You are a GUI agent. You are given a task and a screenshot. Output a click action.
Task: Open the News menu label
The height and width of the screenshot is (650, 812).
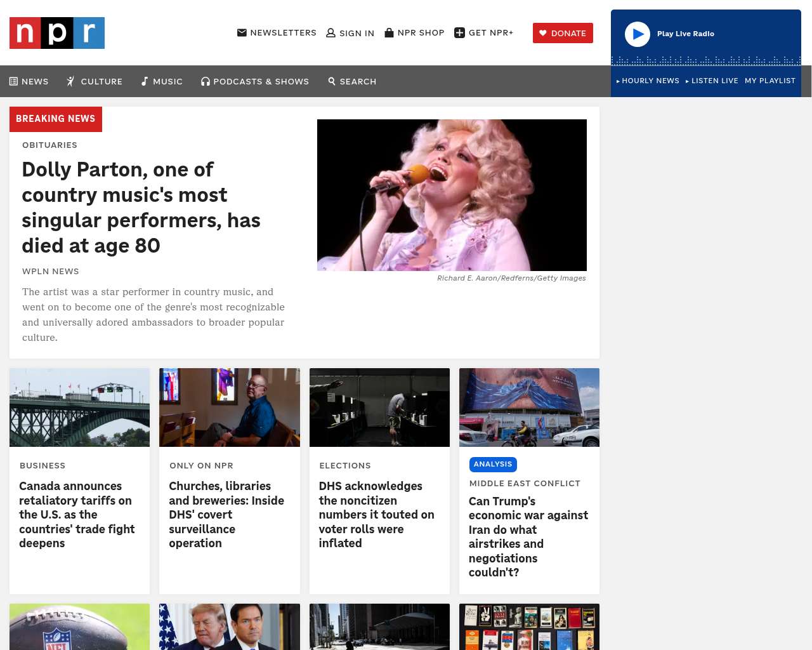35,81
